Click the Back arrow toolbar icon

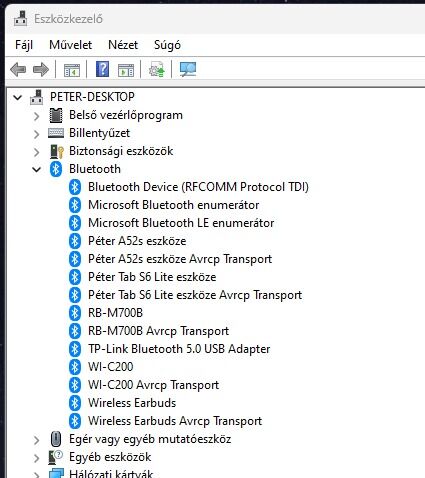coord(18,69)
